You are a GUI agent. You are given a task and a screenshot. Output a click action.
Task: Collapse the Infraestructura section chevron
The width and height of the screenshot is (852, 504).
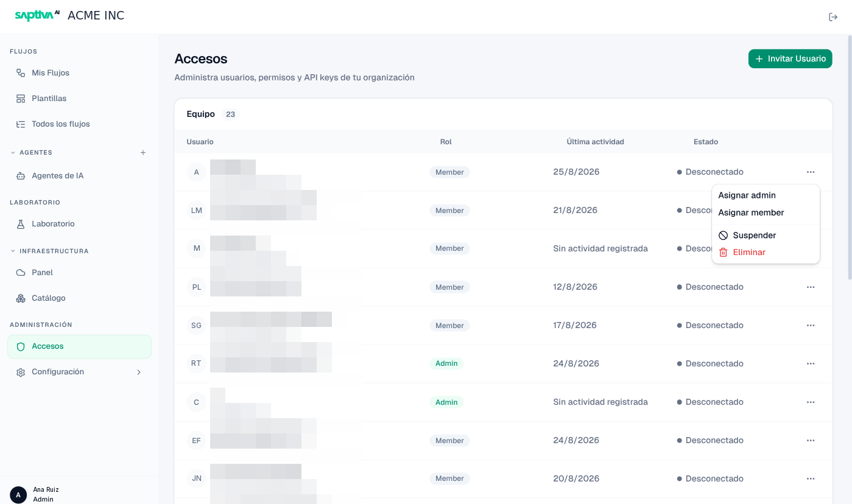13,251
